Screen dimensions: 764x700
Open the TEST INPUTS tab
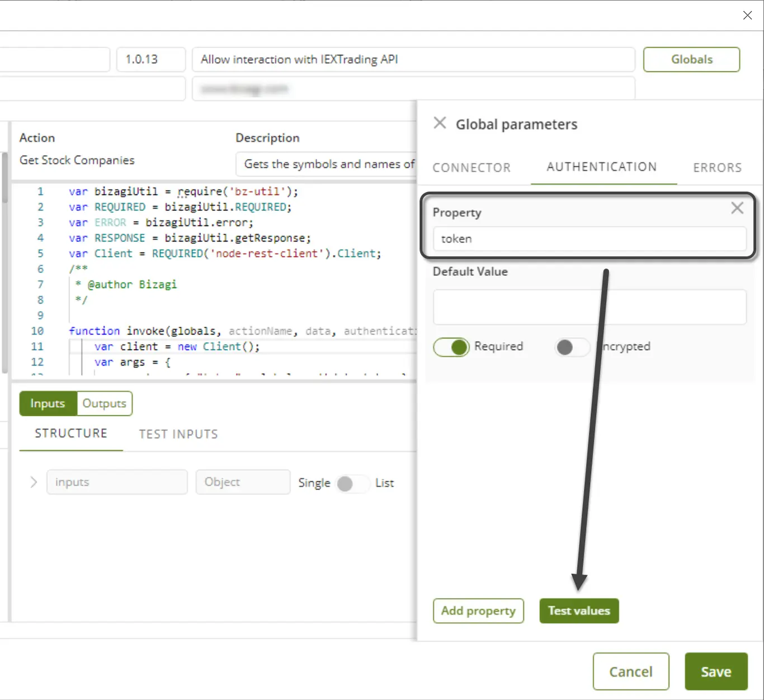point(178,434)
